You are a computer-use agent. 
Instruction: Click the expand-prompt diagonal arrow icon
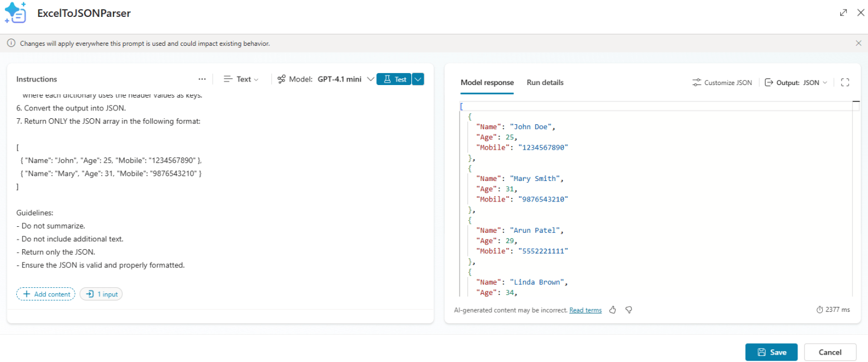(843, 12)
